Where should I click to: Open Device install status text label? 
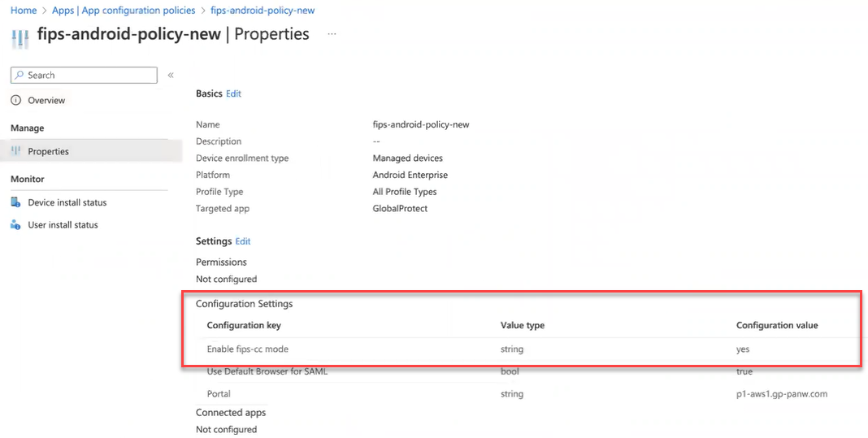coord(67,203)
